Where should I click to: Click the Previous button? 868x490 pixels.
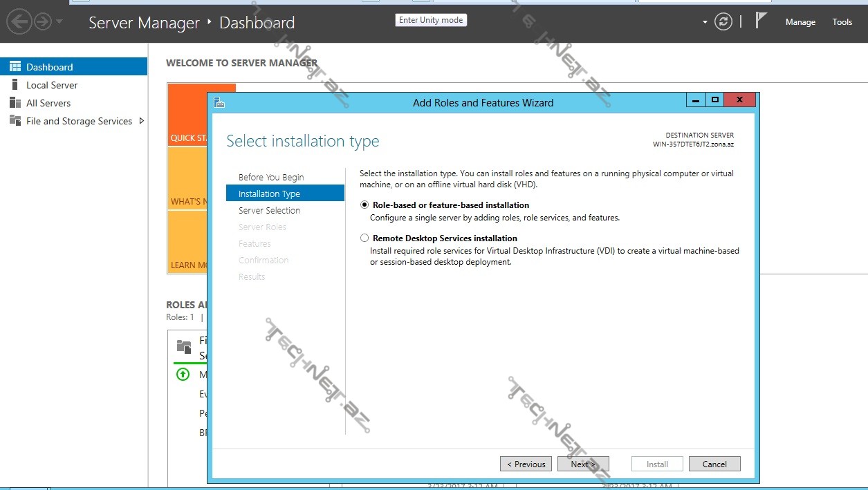pyautogui.click(x=526, y=464)
